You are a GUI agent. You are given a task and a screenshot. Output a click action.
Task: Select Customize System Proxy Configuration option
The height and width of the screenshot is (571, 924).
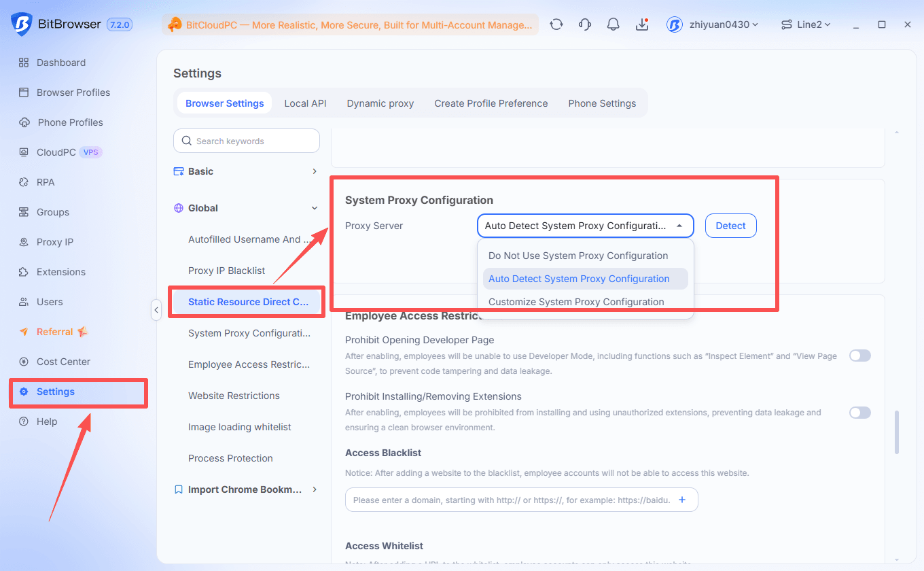tap(586, 302)
